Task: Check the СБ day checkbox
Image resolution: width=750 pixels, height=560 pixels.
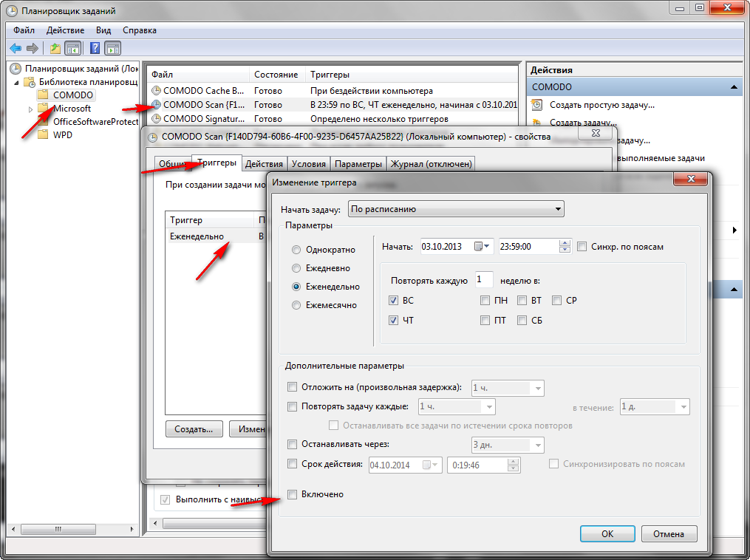Action: coord(522,321)
